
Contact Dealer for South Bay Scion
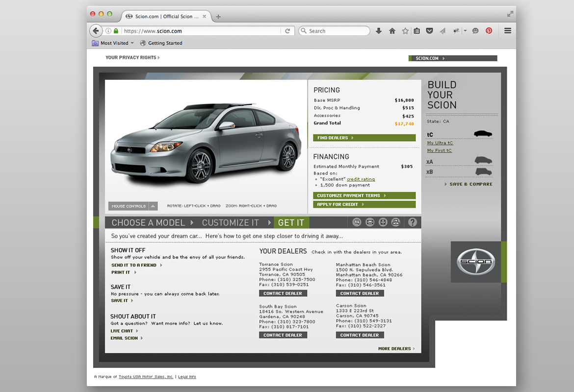click(283, 335)
